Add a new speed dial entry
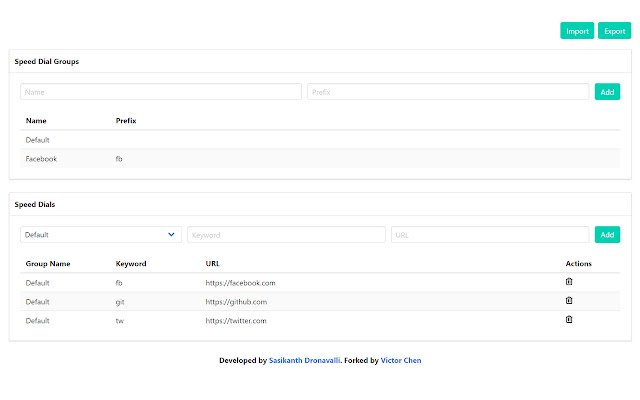 (x=607, y=235)
